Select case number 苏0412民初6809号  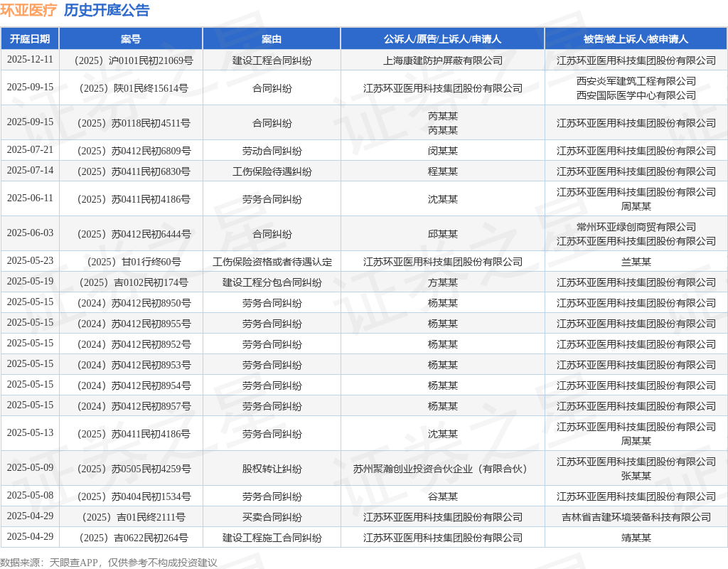click(133, 151)
